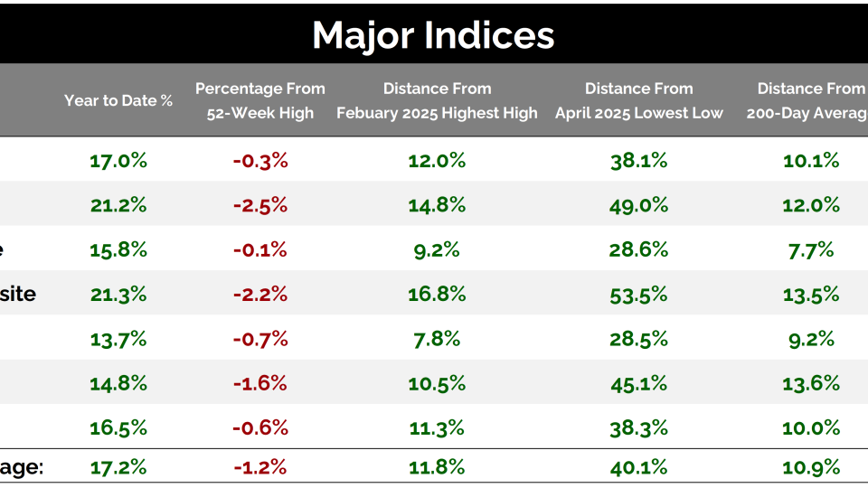This screenshot has height=488, width=868.
Task: Select the -2.5% 52-week high cell
Action: tap(260, 205)
